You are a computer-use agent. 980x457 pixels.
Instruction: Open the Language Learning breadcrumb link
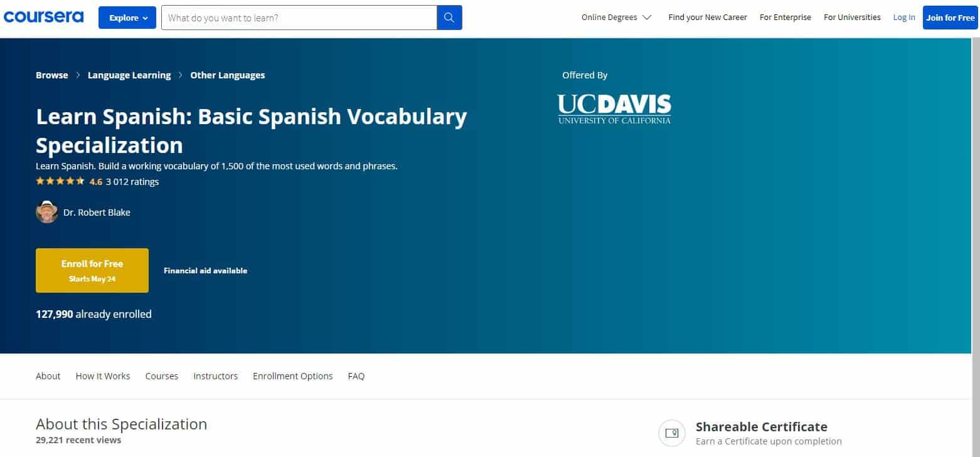pos(129,75)
